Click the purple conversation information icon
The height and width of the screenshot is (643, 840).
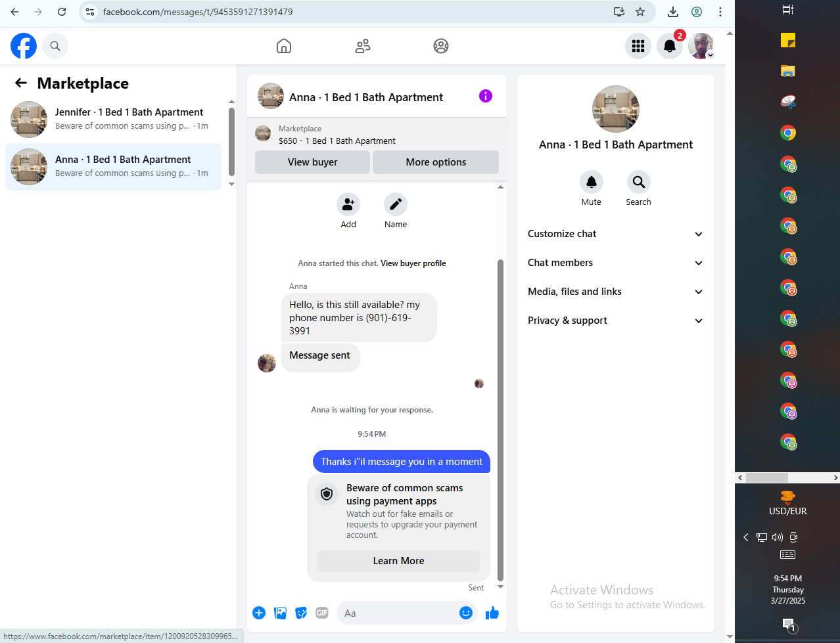pos(486,96)
